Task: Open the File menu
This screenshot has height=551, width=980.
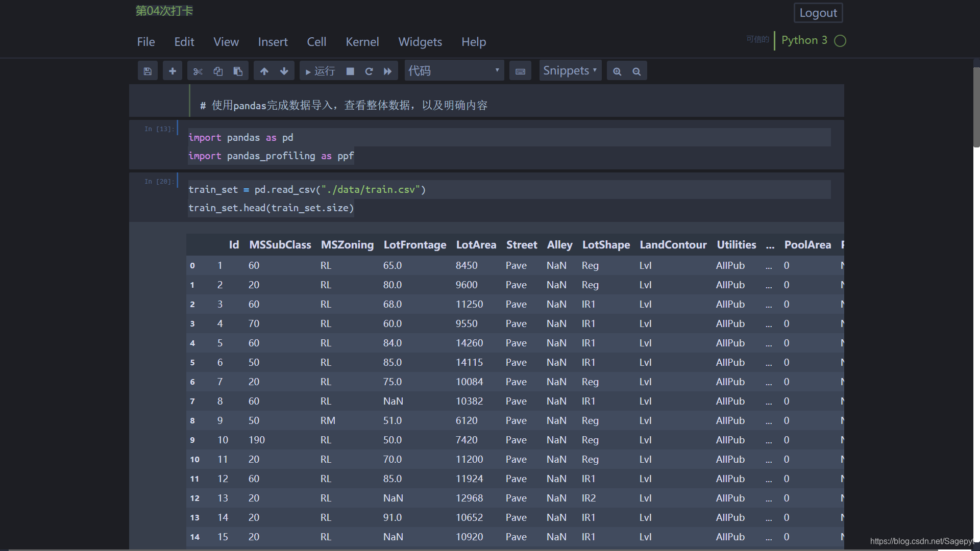Action: coord(146,42)
